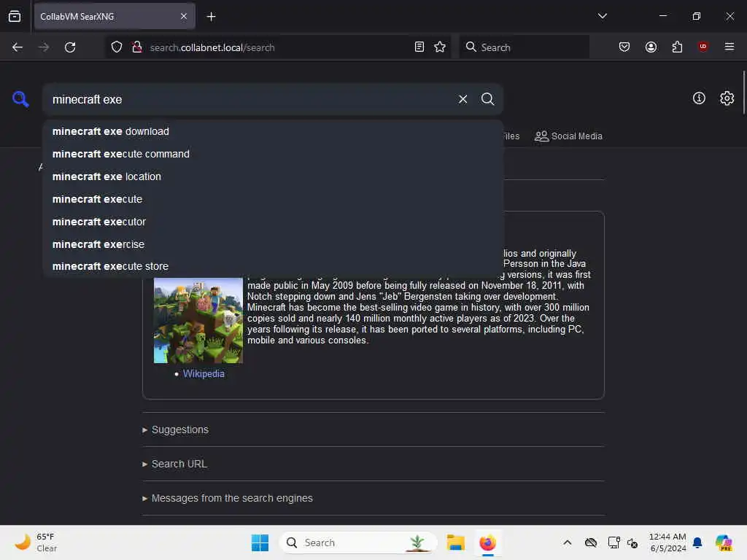Image resolution: width=747 pixels, height=560 pixels.
Task: Click Firefox icon in taskbar
Action: [x=487, y=542]
